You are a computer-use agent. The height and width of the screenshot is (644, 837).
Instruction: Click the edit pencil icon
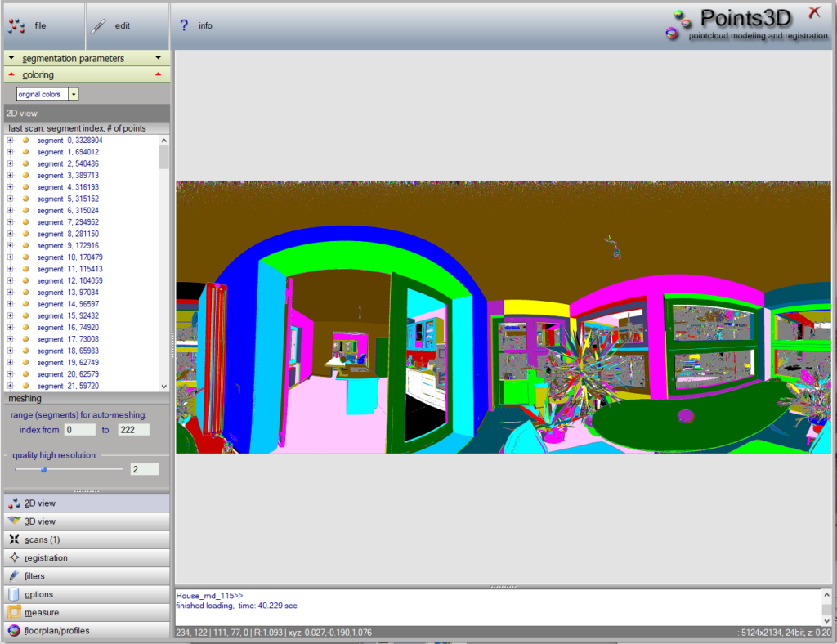coord(99,26)
